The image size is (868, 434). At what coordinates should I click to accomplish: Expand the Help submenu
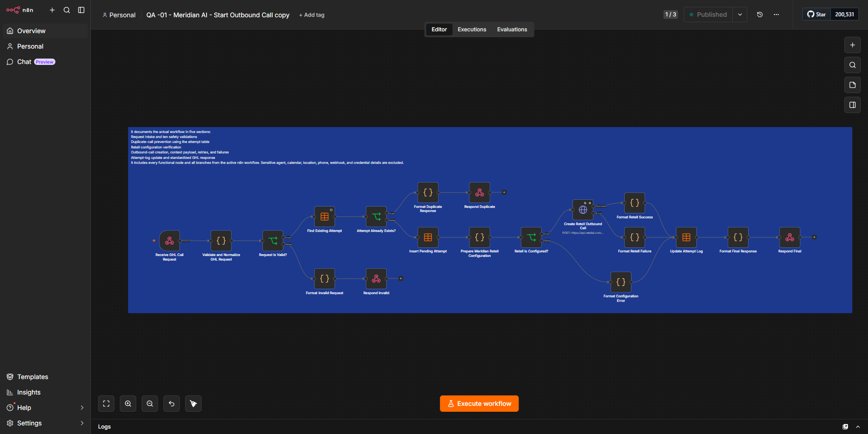click(x=82, y=408)
